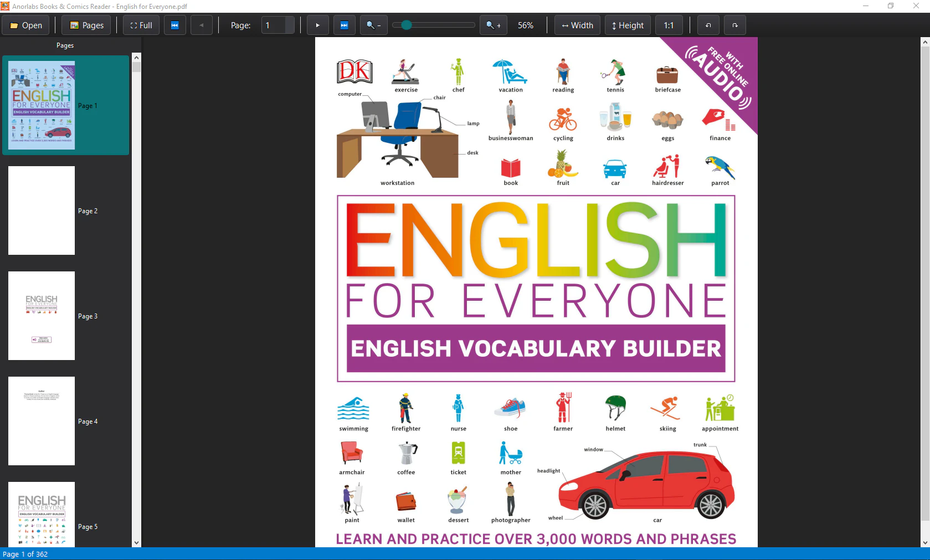
Task: Restore down the window
Action: pyautogui.click(x=891, y=6)
